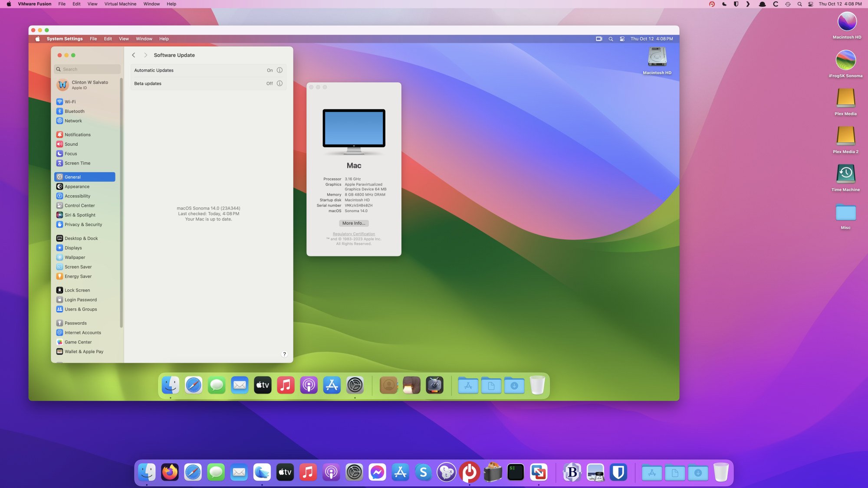Open Terminal in host Dock
This screenshot has height=488, width=868.
pyautogui.click(x=516, y=472)
